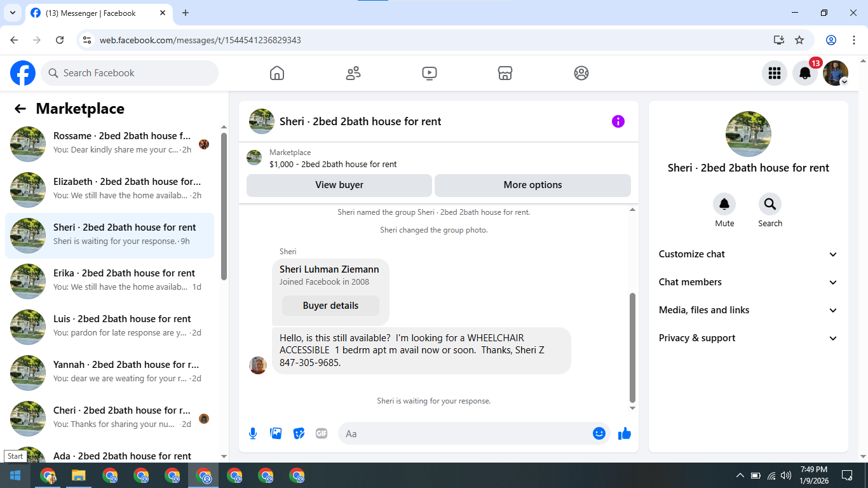Open Luis 2bed 2bath conversation
The width and height of the screenshot is (868, 488).
click(x=109, y=327)
